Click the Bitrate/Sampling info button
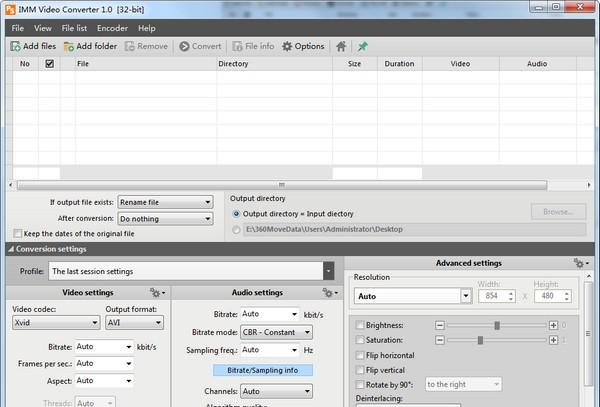The image size is (600, 407). (263, 370)
